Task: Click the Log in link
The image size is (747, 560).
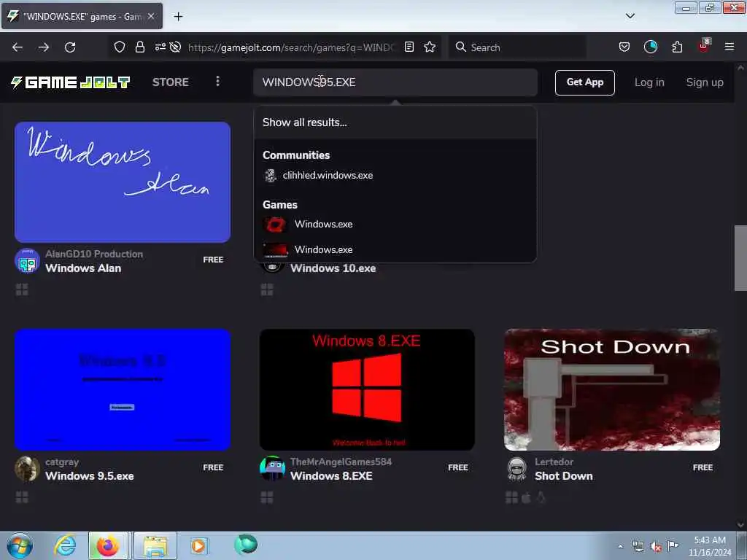Action: point(649,82)
